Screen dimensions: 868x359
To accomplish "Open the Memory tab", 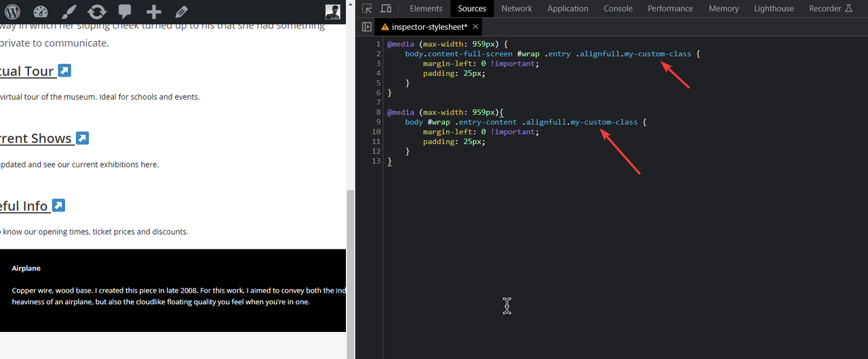I will [x=724, y=9].
